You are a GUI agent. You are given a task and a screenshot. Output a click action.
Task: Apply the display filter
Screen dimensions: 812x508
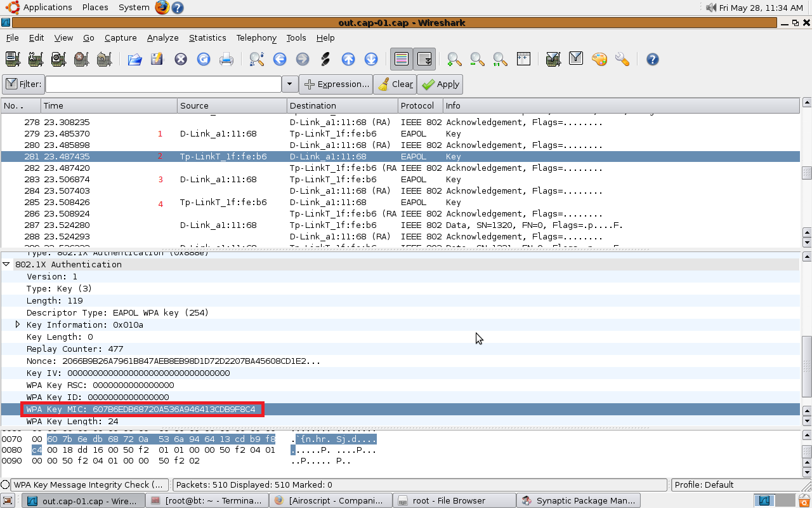pyautogui.click(x=440, y=84)
